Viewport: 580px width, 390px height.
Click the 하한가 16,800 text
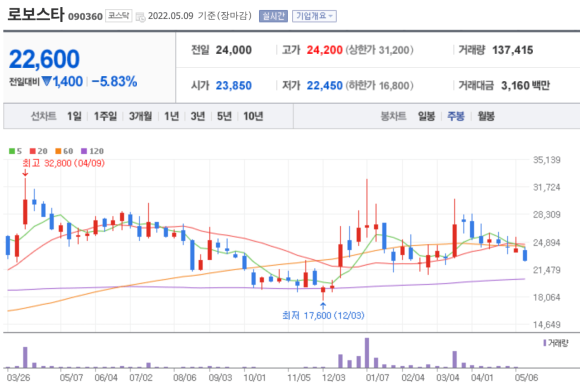pyautogui.click(x=380, y=85)
